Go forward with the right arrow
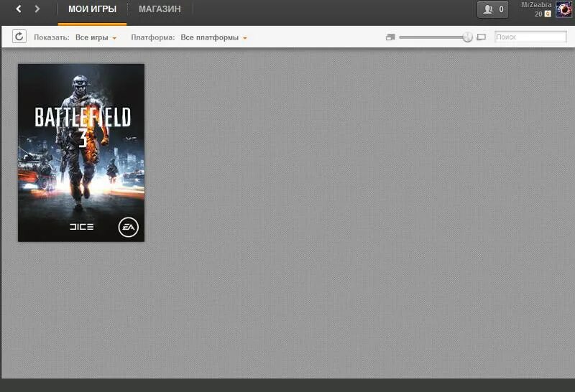This screenshot has height=392, width=575. point(37,9)
